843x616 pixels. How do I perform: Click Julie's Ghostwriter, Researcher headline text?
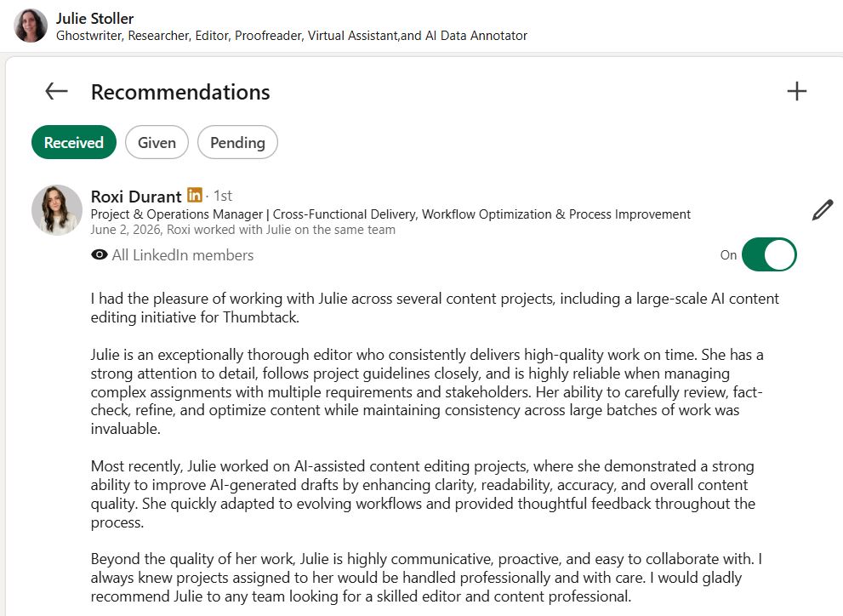[x=292, y=36]
